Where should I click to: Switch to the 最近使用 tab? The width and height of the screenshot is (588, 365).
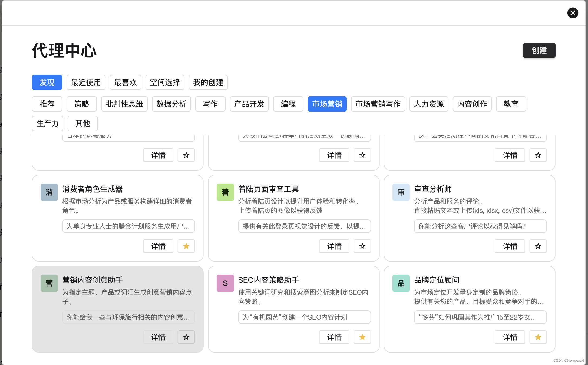(x=86, y=82)
